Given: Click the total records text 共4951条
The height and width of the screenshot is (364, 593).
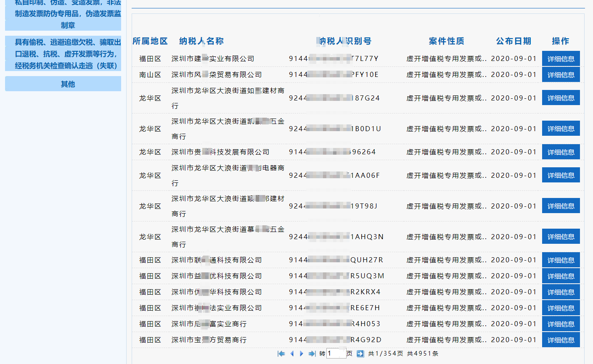Looking at the screenshot, I should point(423,353).
